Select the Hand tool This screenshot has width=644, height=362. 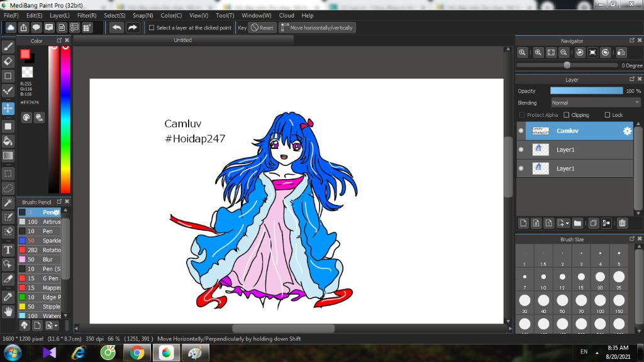click(8, 312)
